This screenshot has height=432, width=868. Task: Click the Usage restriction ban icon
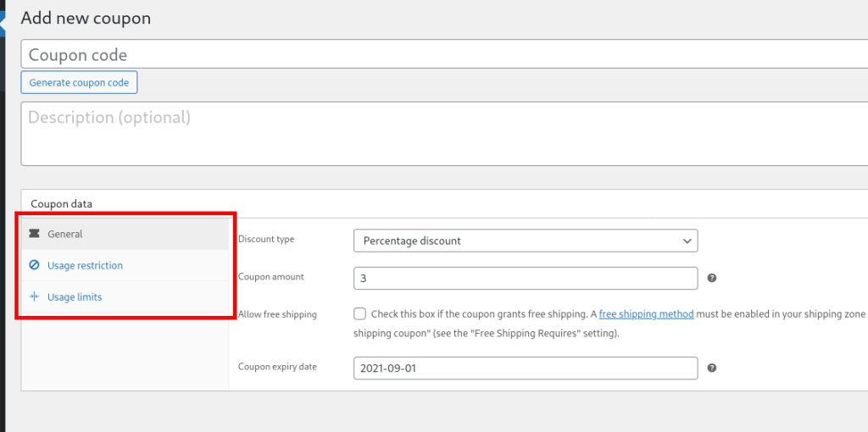coord(34,265)
